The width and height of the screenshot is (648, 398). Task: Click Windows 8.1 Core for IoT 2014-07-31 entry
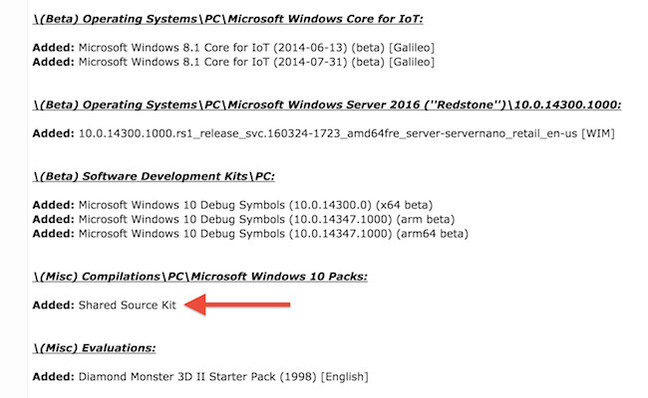click(257, 62)
